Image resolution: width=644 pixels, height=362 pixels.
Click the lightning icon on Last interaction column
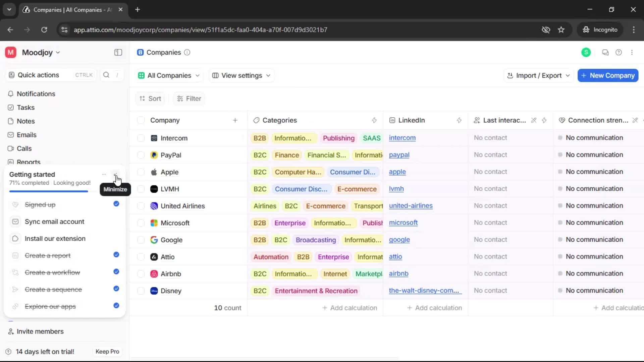tap(544, 120)
